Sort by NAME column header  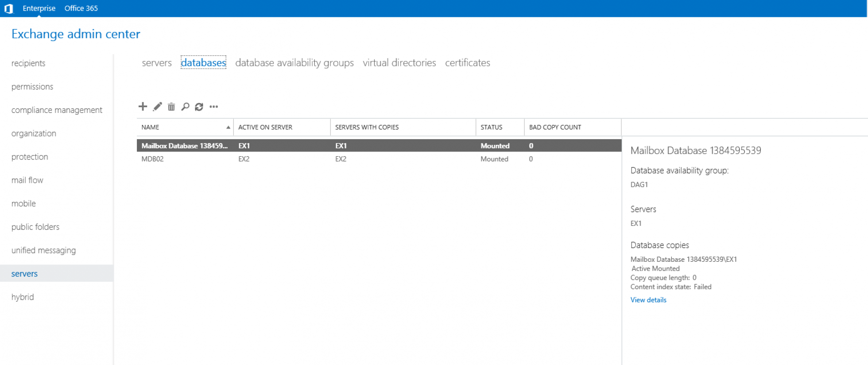(x=185, y=128)
